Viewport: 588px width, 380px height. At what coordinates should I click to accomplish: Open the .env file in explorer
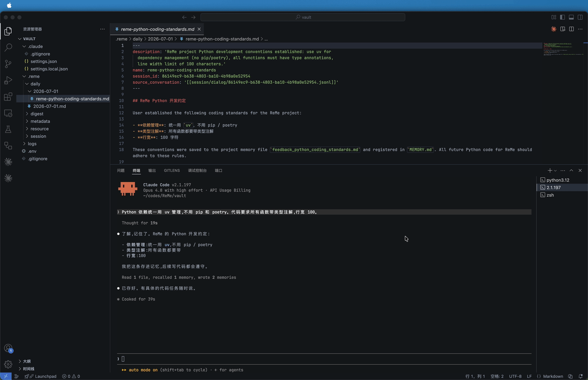coord(32,151)
